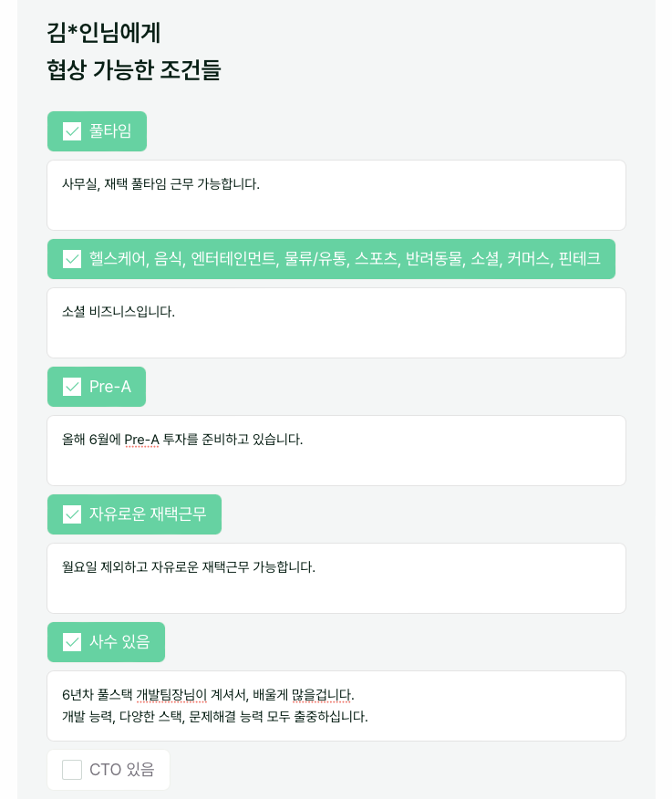672x799 pixels.
Task: Uncheck the 자유로운 재택근무 checkmark box
Action: coord(72,514)
